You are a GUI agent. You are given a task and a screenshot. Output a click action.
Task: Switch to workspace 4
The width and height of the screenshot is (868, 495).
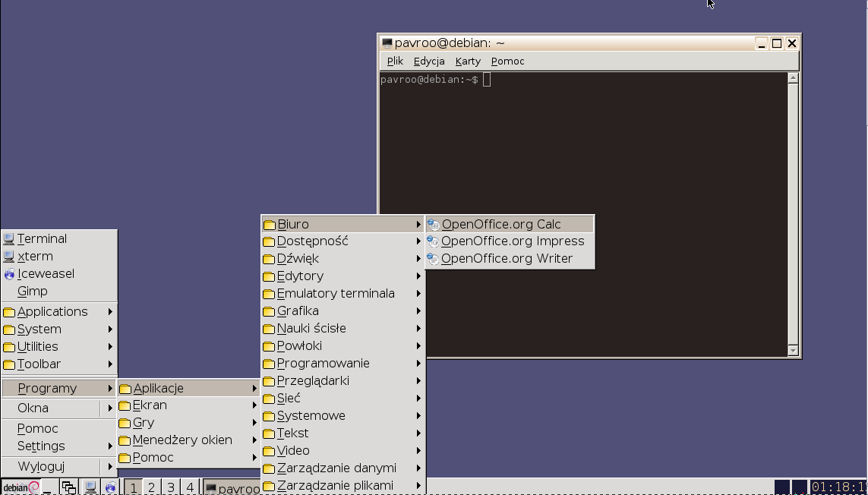pos(190,487)
